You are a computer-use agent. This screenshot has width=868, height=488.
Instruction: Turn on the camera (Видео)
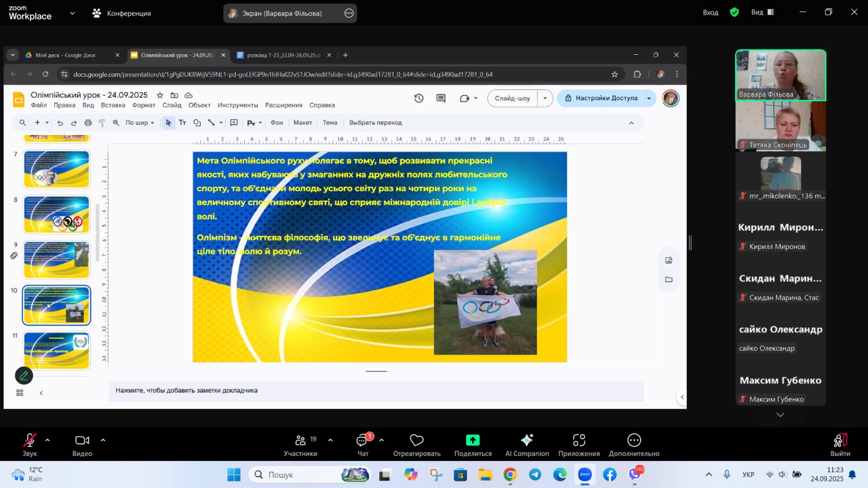coord(82,440)
